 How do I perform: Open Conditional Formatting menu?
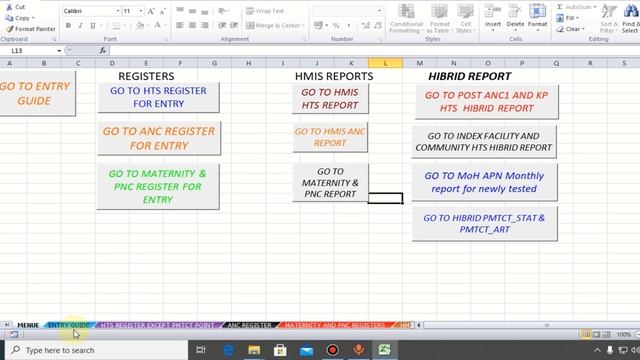(407, 19)
